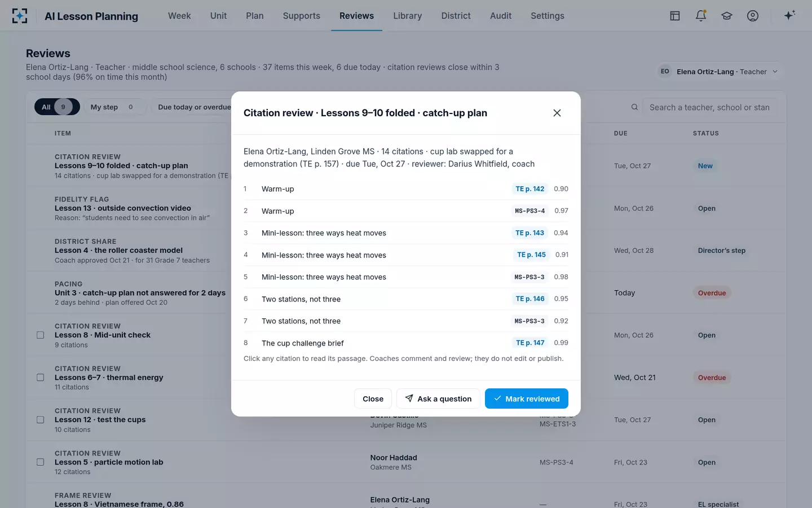Open the user profile icon
This screenshot has height=508, width=812.
click(x=753, y=16)
